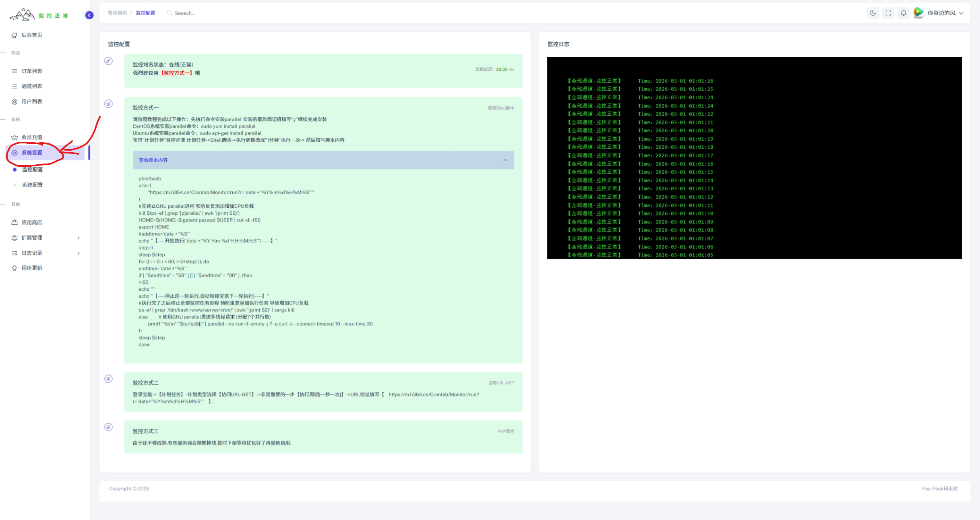
Task: Click the search input field
Action: [185, 13]
